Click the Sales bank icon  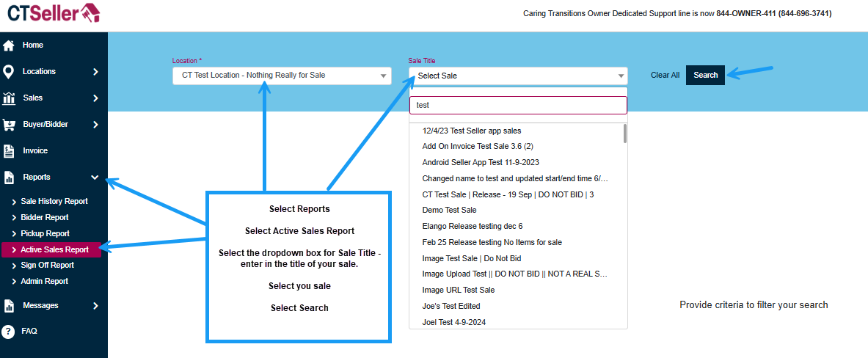point(9,98)
